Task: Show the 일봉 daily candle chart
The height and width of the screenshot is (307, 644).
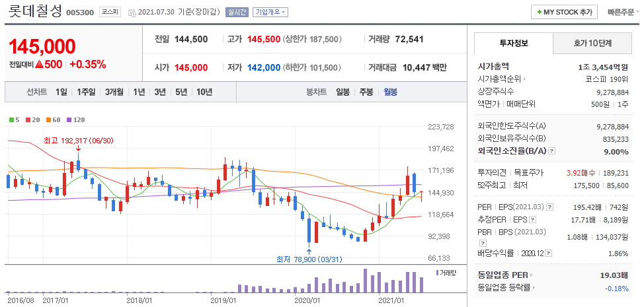Action: [x=342, y=92]
